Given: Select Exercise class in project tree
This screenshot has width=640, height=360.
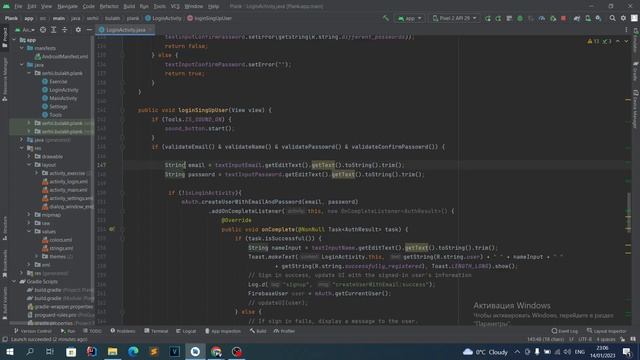Looking at the screenshot, I should tap(55, 82).
